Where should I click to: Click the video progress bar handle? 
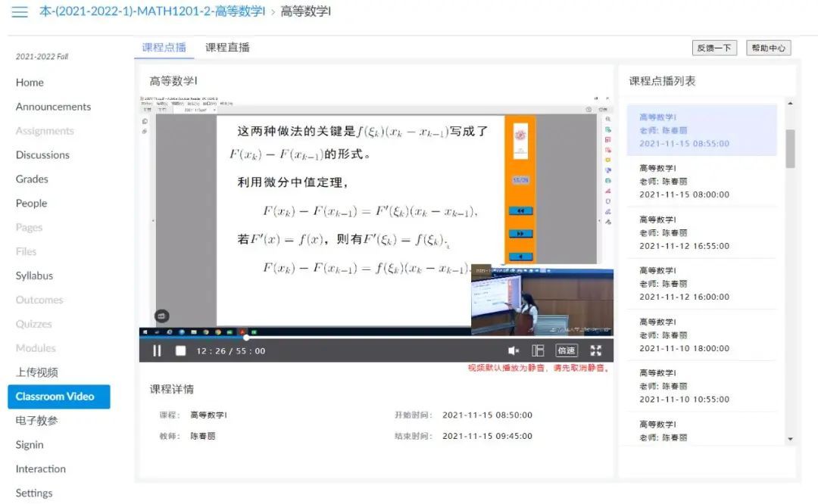tap(246, 338)
